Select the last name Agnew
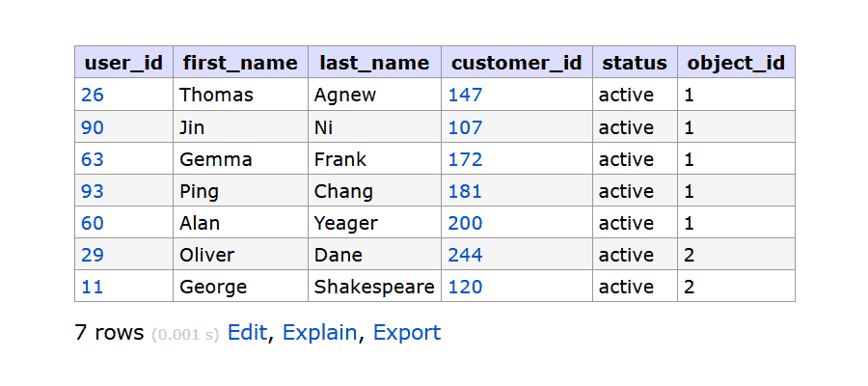Viewport: 868px width, 386px height. point(345,96)
